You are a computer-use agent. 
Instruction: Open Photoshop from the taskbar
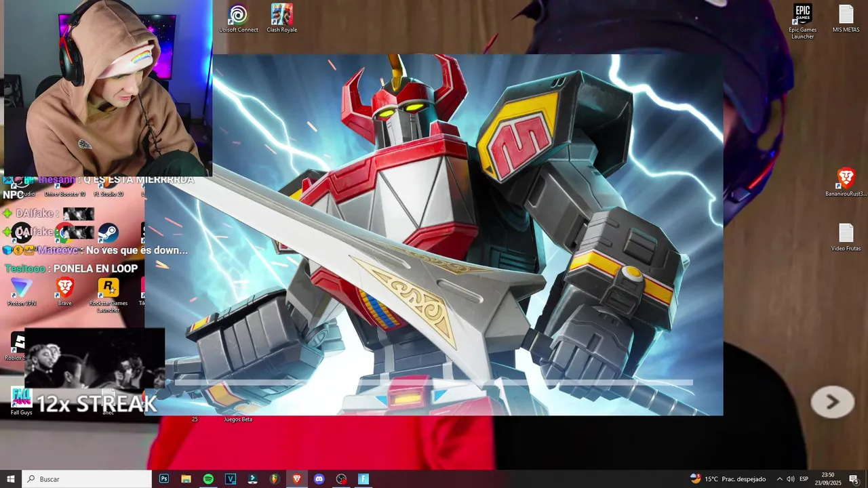pos(164,479)
